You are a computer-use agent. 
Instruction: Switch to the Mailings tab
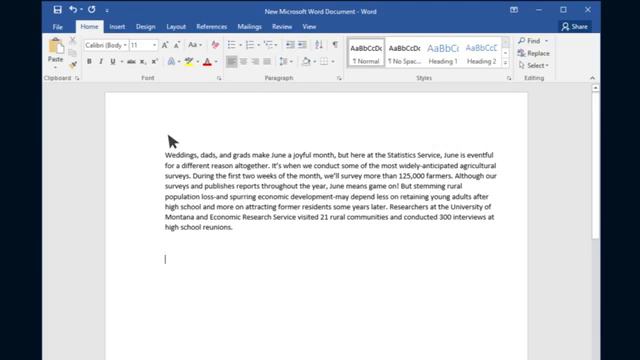[249, 27]
